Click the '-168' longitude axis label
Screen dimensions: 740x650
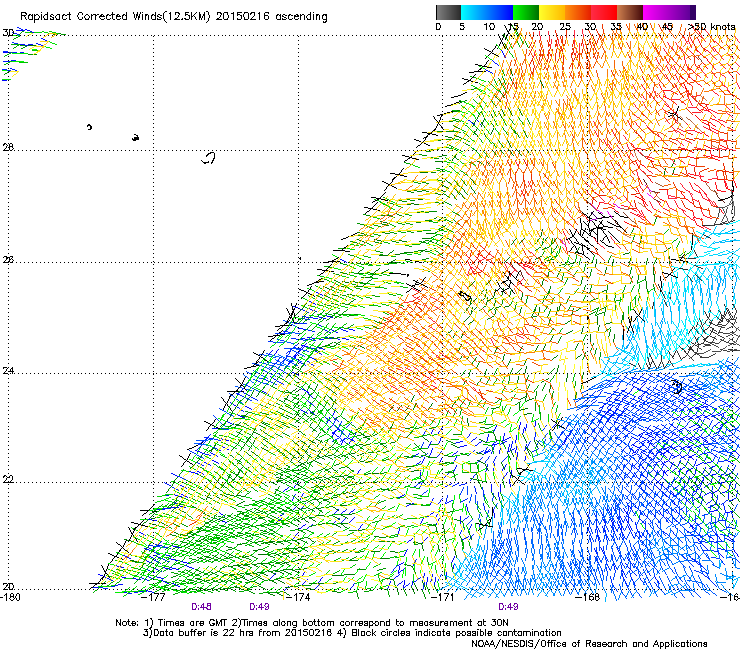[x=588, y=597]
